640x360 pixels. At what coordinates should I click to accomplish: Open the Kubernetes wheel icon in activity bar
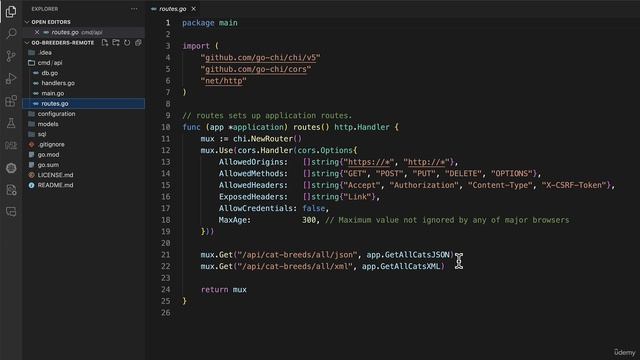tap(11, 168)
